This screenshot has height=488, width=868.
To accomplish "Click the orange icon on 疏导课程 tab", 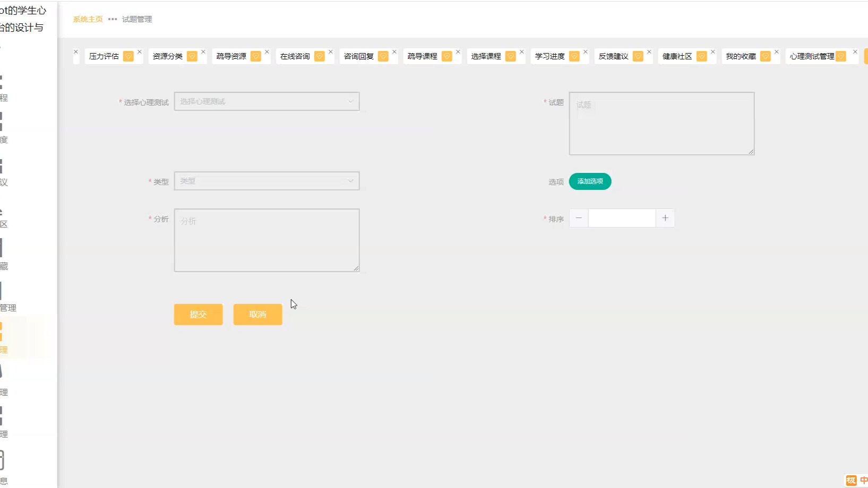I will 447,56.
